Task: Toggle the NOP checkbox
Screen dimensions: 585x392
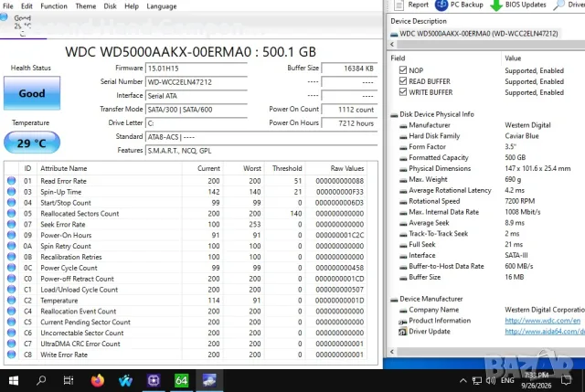Action: click(402, 70)
